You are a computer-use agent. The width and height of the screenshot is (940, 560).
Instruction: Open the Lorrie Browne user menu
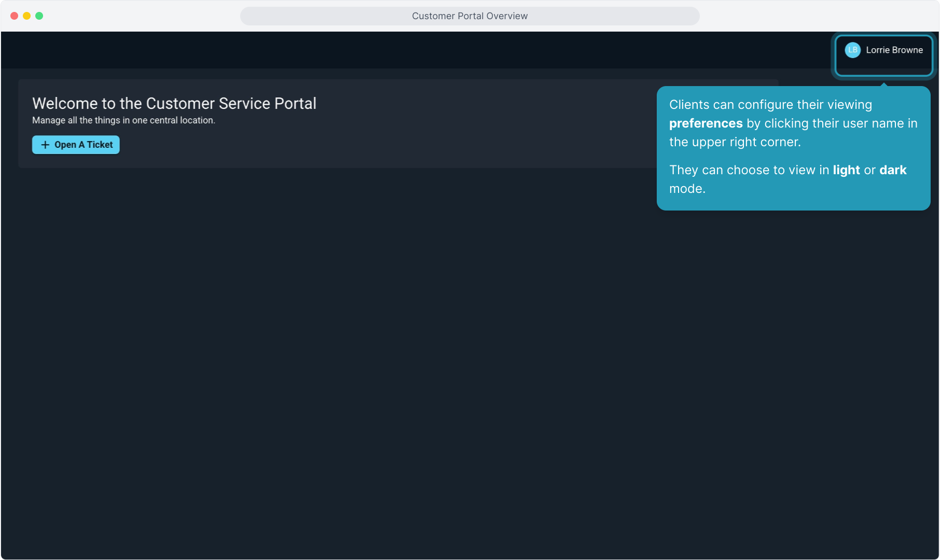pos(894,50)
